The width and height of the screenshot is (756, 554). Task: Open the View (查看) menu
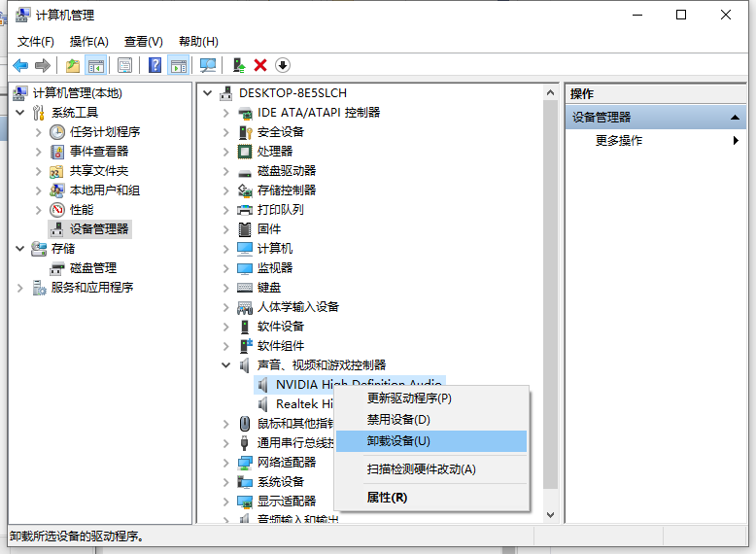[x=143, y=42]
